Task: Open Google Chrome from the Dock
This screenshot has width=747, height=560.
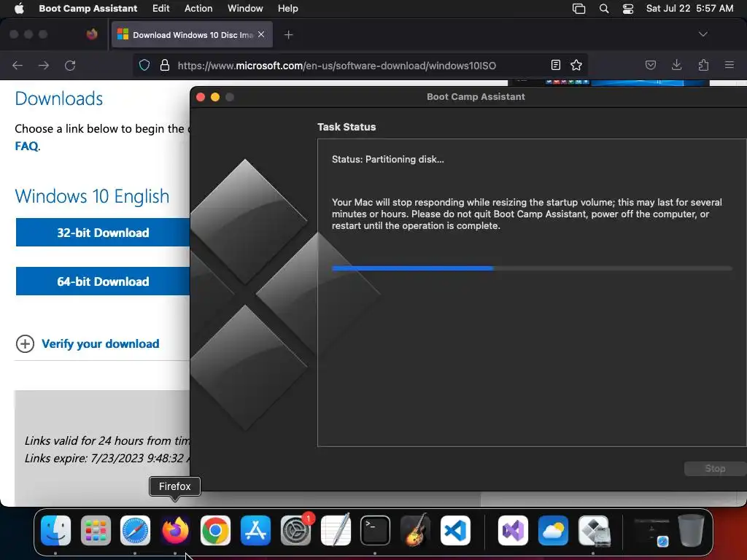Action: click(x=215, y=531)
